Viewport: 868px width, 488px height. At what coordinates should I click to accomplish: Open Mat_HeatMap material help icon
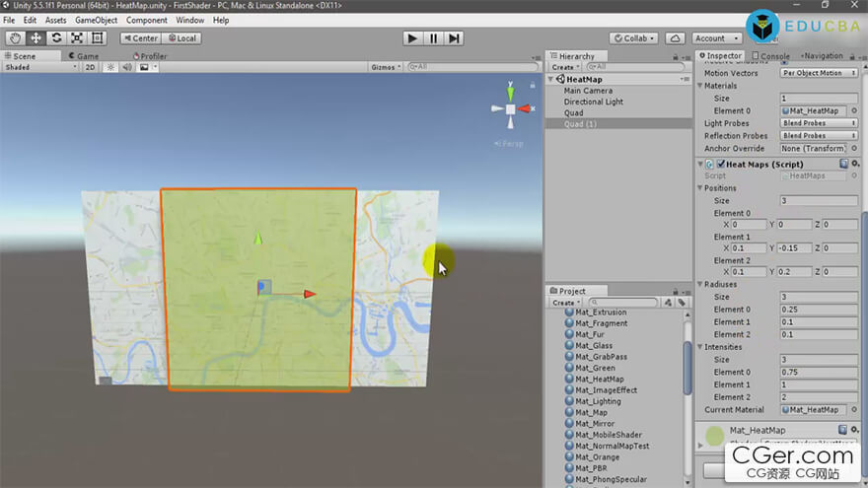point(842,430)
